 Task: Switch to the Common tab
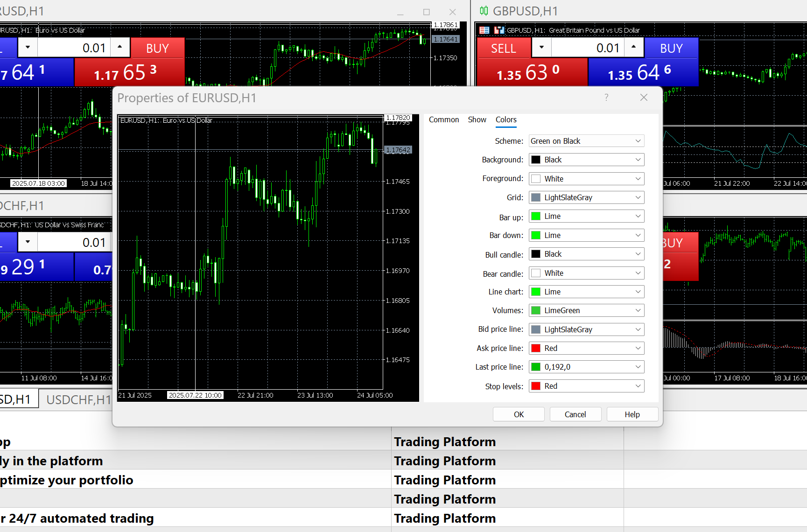point(443,119)
